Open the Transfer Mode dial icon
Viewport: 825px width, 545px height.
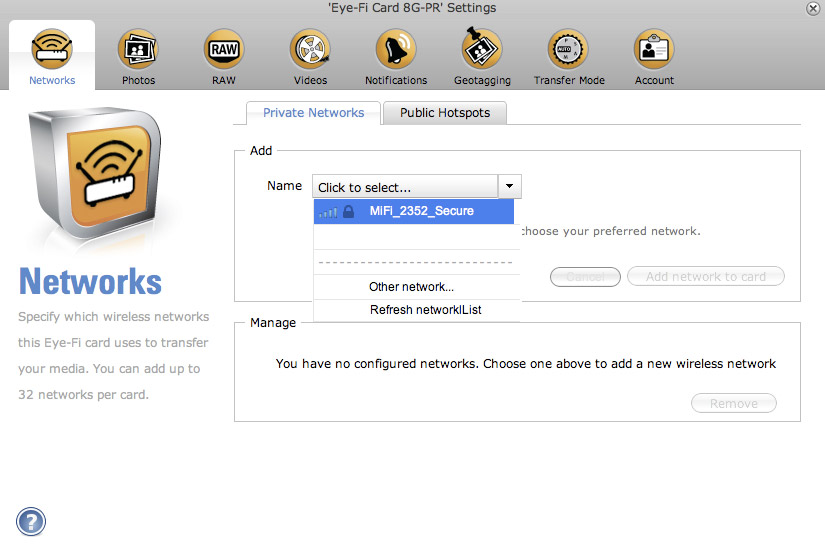click(x=568, y=49)
